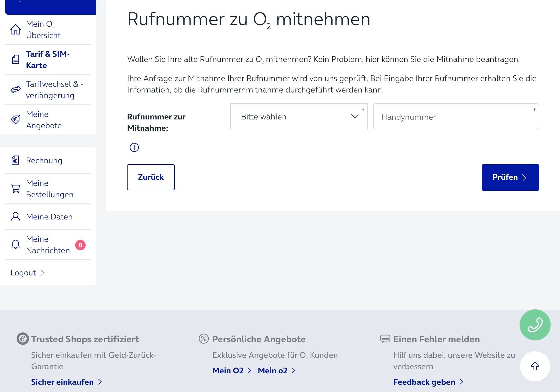Click the euro tag icon beside Meine Angebote
Image resolution: width=560 pixels, height=392 pixels.
coord(16,119)
